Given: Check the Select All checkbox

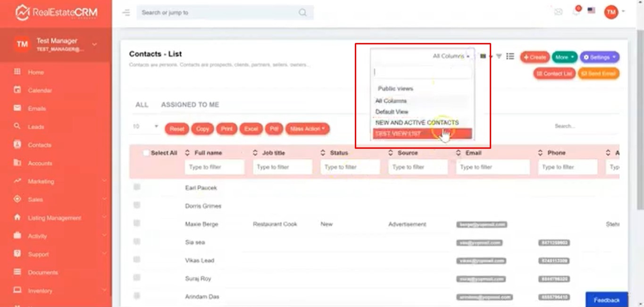Looking at the screenshot, I should click(146, 153).
